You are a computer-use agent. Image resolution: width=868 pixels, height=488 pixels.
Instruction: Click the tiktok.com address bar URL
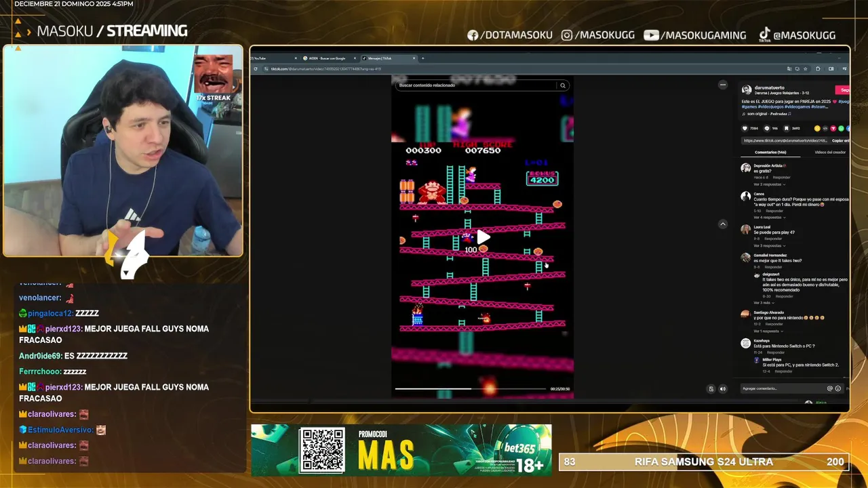(x=326, y=69)
